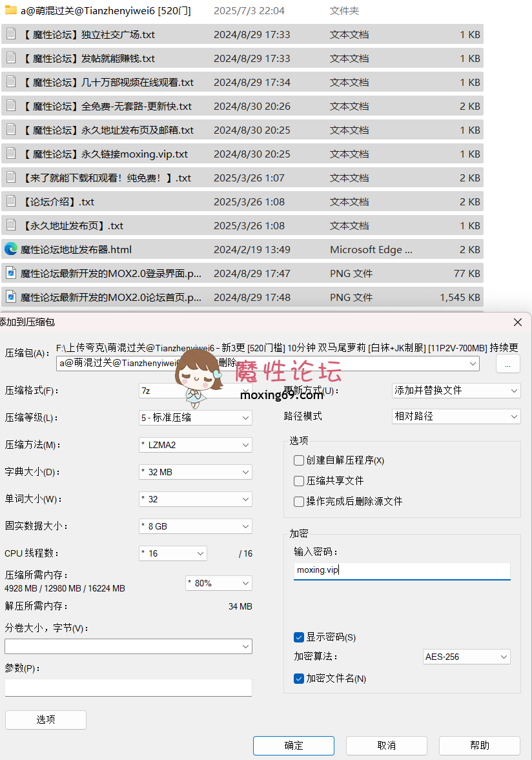This screenshot has height=760, width=532.
Task: Click the 解压所需内存 value 34 MB
Action: [240, 606]
